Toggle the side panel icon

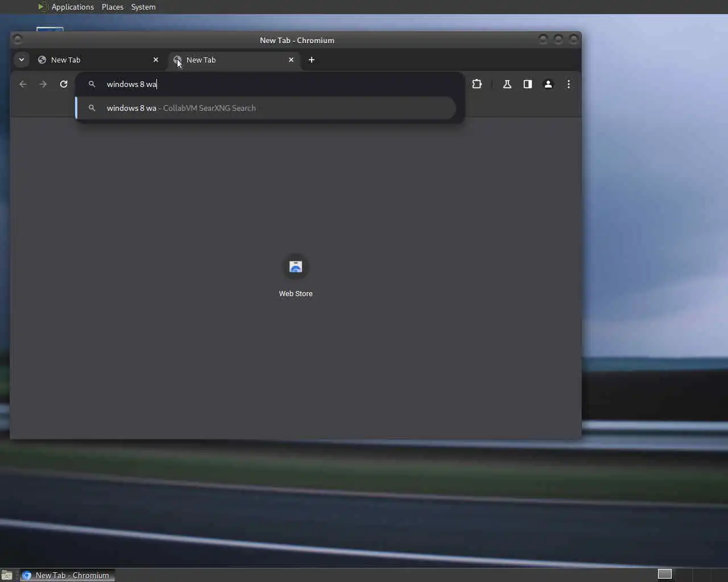tap(528, 84)
